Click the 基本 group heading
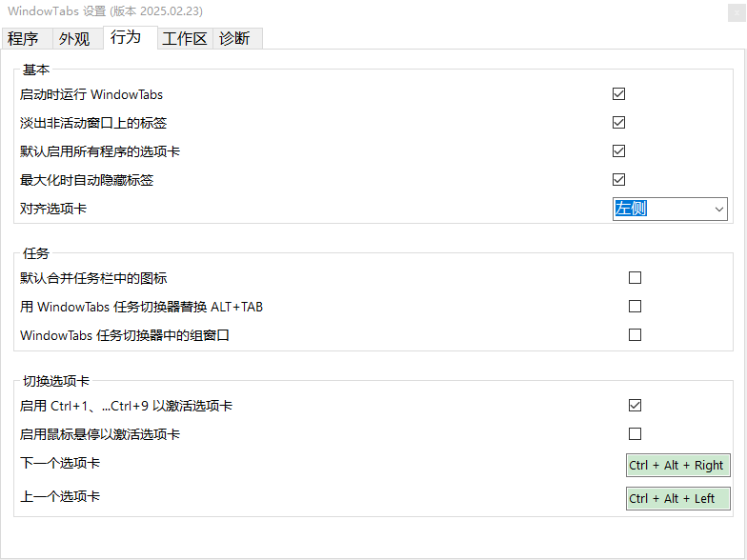Image resolution: width=747 pixels, height=560 pixels. point(36,70)
